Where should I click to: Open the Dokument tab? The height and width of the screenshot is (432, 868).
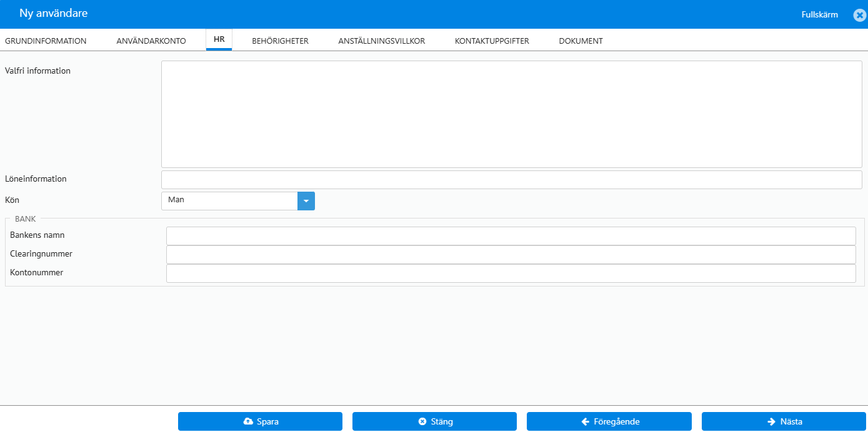click(581, 41)
